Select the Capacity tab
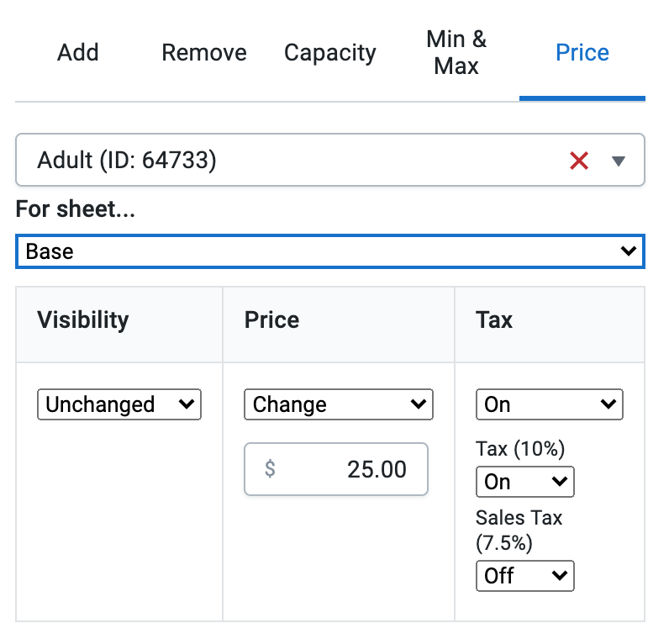 coord(330,53)
